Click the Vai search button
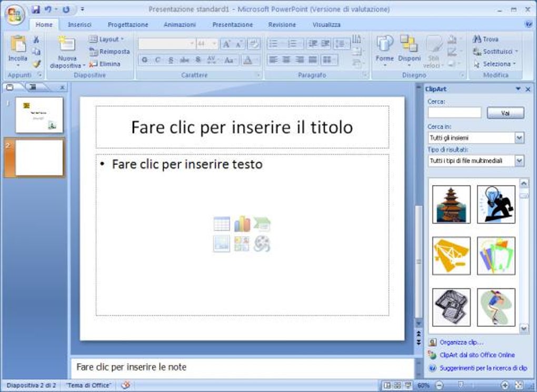 505,113
